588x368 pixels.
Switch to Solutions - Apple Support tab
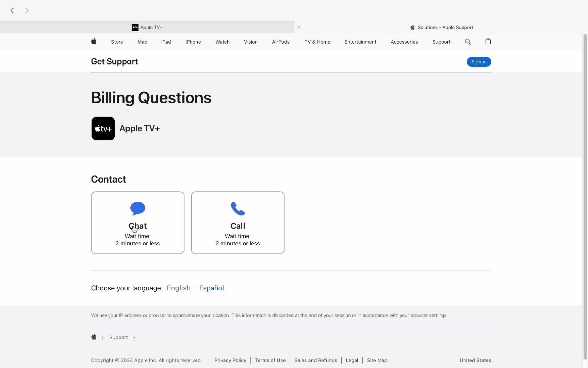[442, 27]
